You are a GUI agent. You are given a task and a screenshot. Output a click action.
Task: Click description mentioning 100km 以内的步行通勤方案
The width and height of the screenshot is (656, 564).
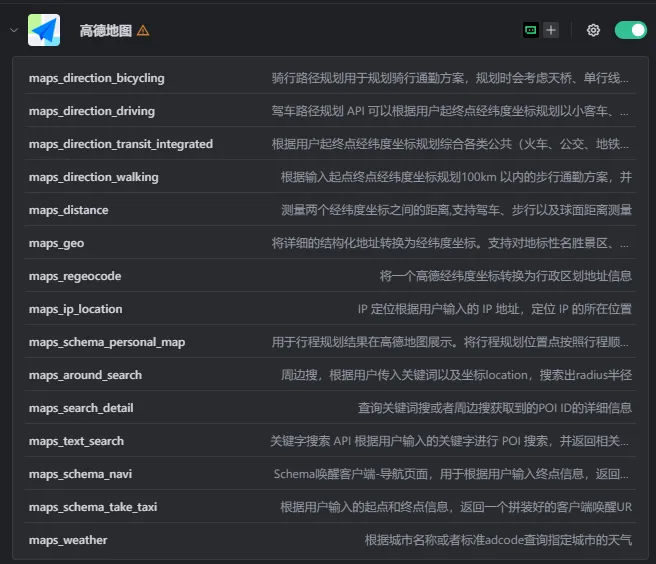click(456, 177)
